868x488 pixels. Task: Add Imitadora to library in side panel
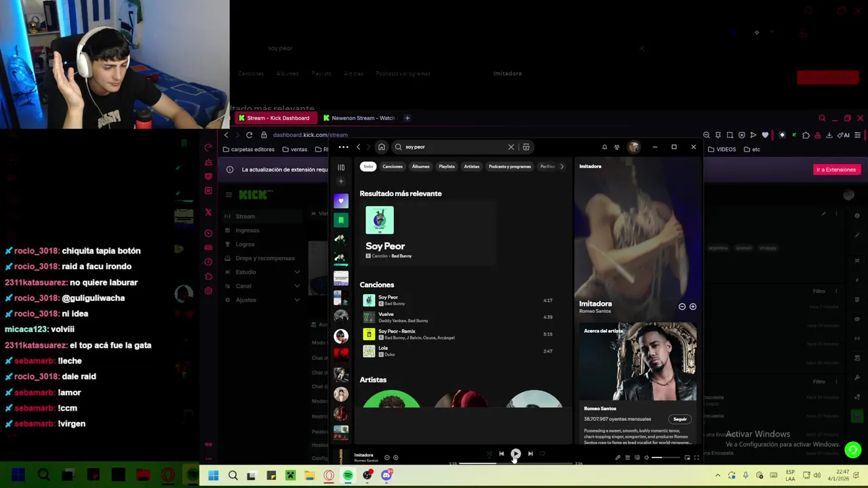tap(692, 306)
